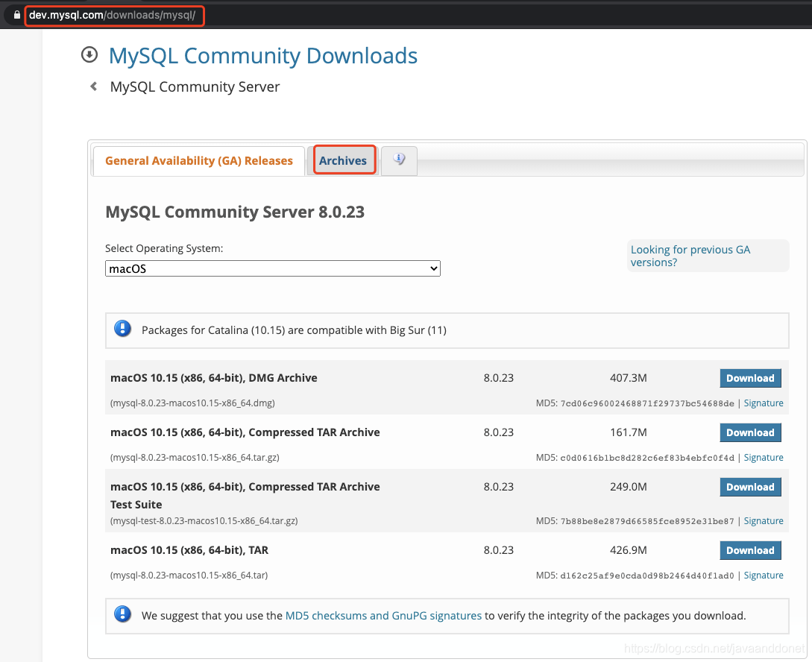Click the 249.0M file size value

[628, 487]
